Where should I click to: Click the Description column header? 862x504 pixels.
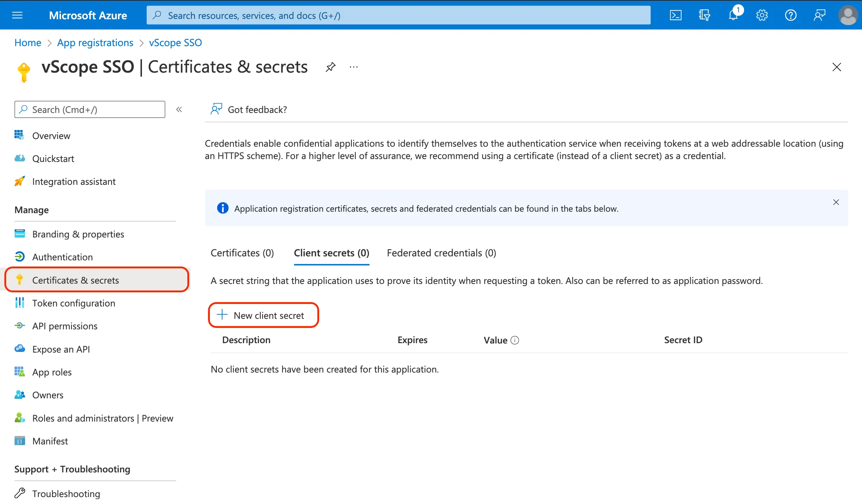246,340
